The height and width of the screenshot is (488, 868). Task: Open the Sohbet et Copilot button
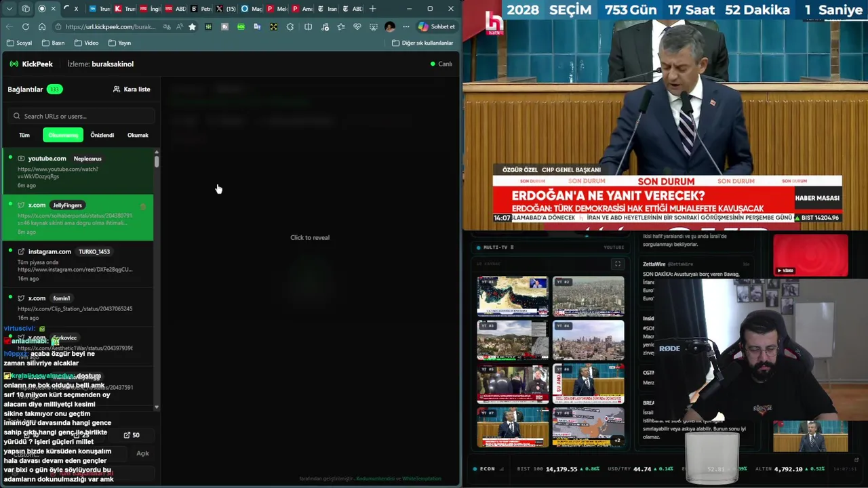click(436, 26)
